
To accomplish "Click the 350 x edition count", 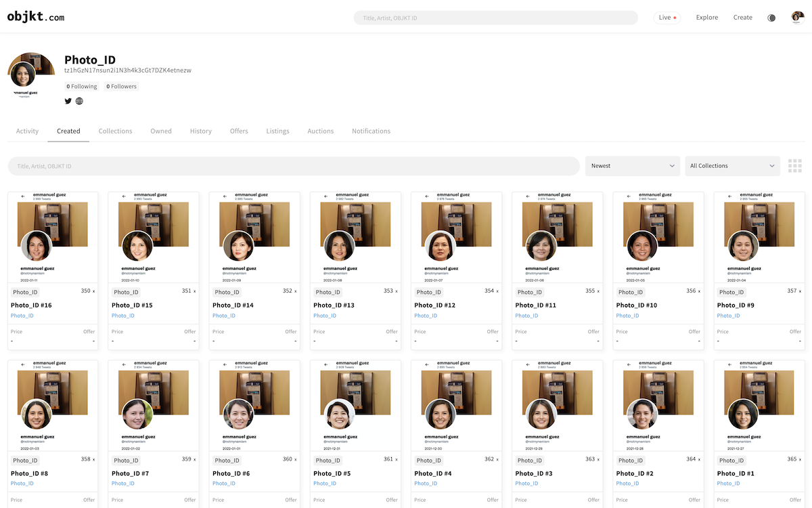I will 87,291.
